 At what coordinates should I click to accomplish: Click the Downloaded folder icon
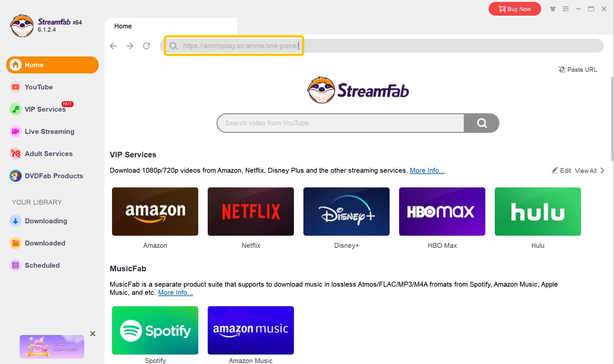(x=15, y=243)
